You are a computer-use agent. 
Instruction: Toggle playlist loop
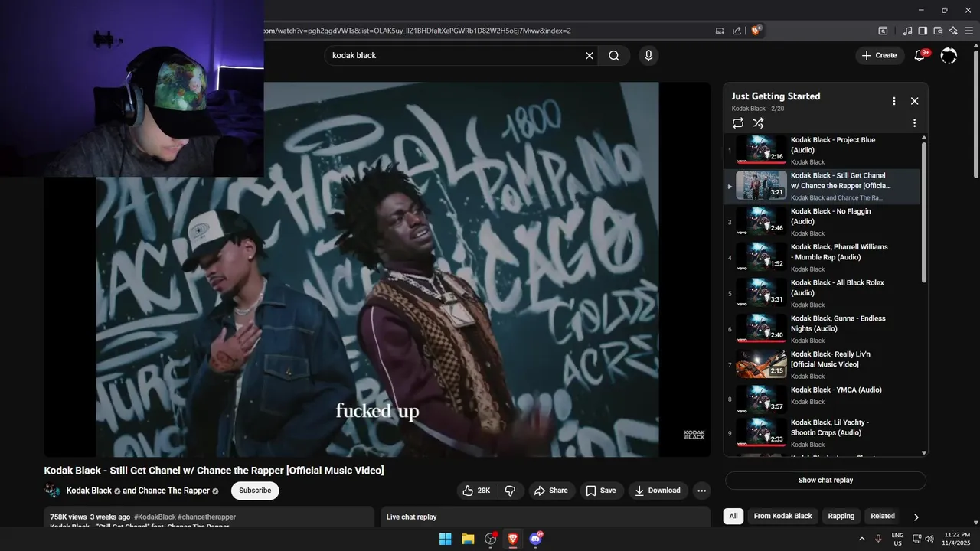tap(738, 123)
